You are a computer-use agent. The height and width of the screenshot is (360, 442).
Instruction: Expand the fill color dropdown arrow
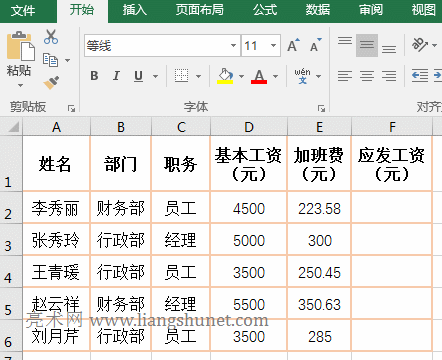(x=241, y=76)
